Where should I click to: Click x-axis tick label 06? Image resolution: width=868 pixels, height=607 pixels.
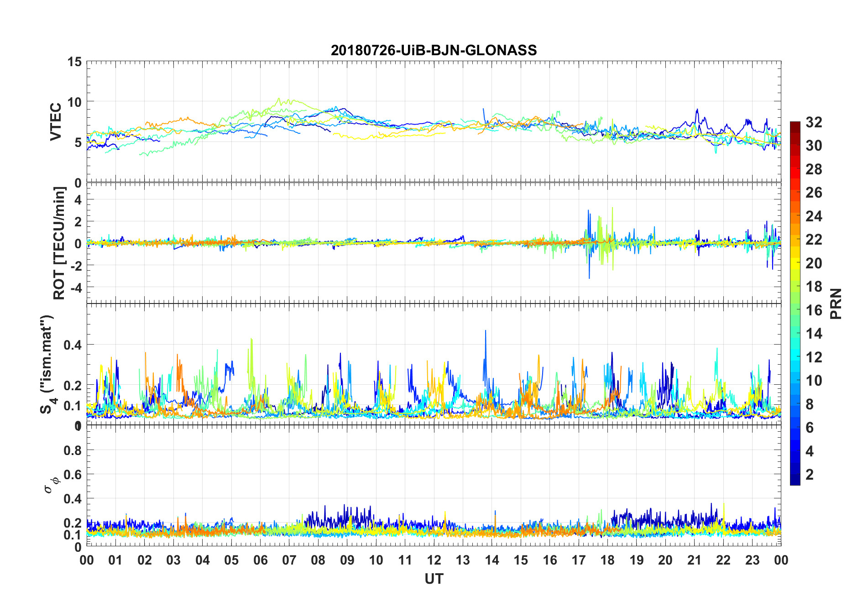260,560
